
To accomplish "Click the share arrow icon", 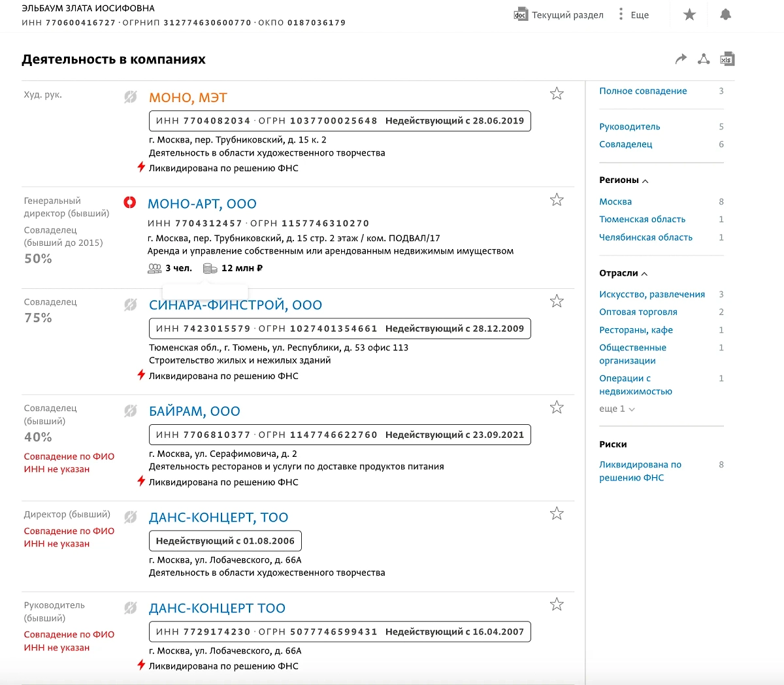I will (681, 59).
